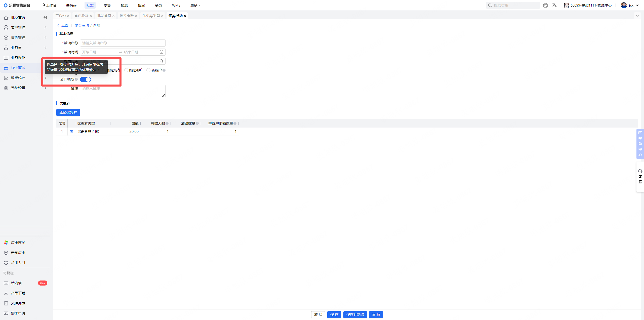644x320 pixels.
Task: Delete the coupon row with trash icon
Action: pos(71,132)
